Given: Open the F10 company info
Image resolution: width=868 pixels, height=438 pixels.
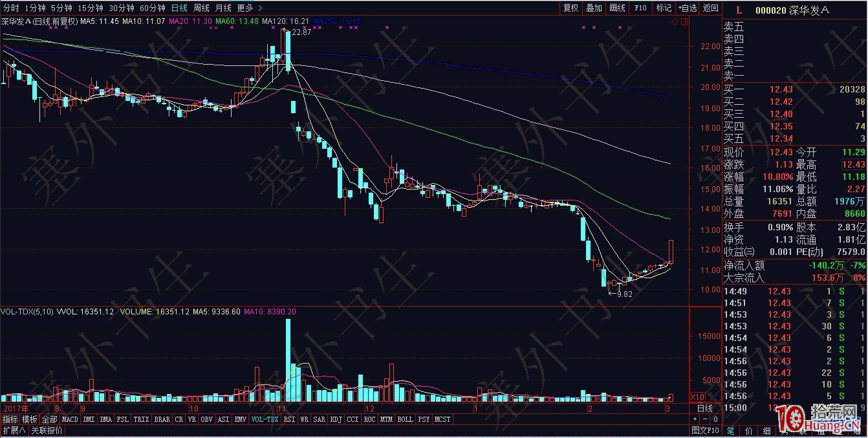Looking at the screenshot, I should [640, 8].
